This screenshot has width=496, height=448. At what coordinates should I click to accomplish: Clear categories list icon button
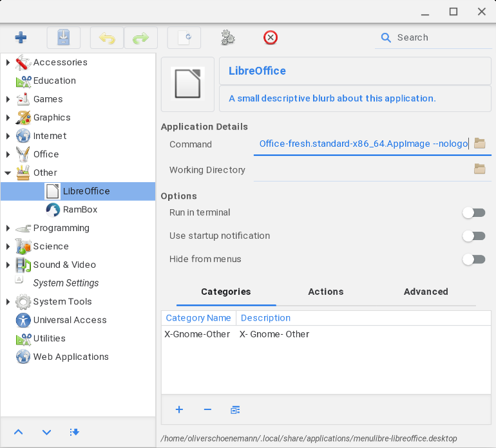(235, 410)
